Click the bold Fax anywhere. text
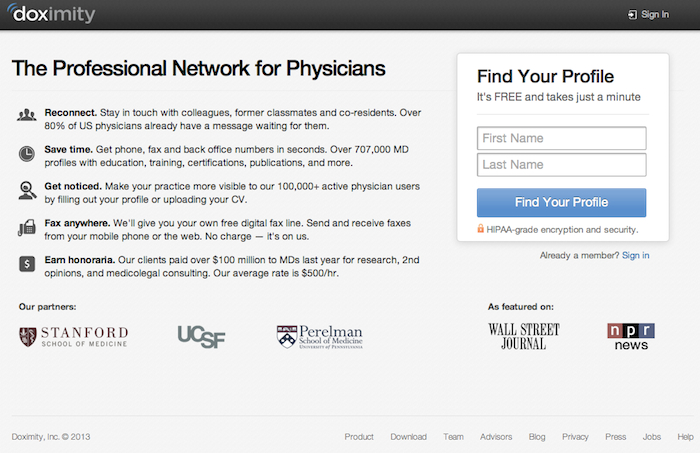 click(x=77, y=223)
